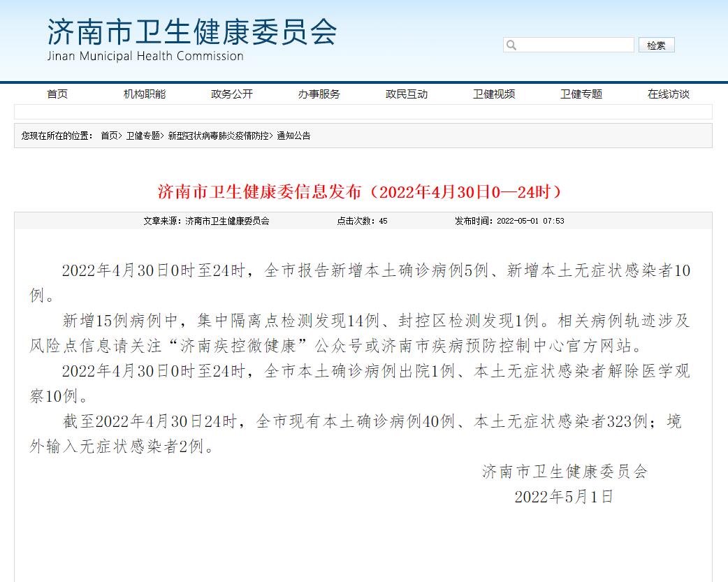Open the 新型冠状病毒肺炎疫情防控 breadcrumb link

tap(218, 136)
